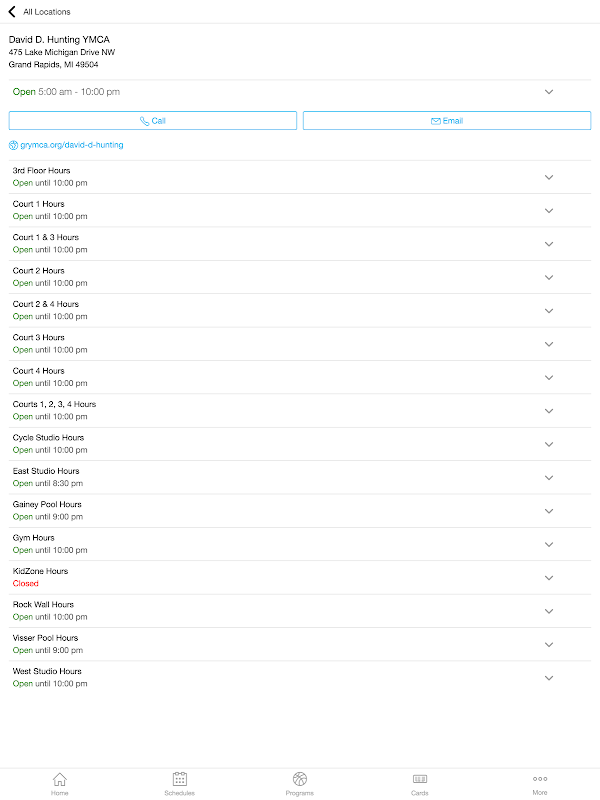Expand the Court 1 & 3 Hours chevron
Image resolution: width=600 pixels, height=800 pixels.
549,244
